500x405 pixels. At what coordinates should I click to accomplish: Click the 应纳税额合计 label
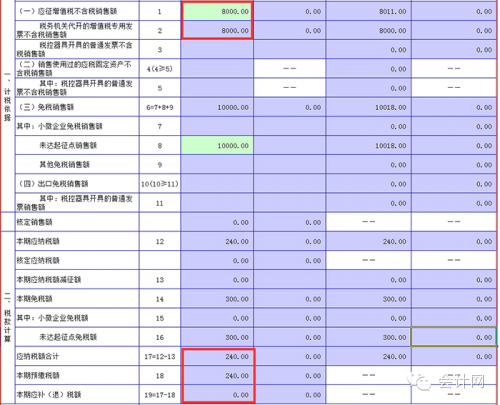coord(38,356)
